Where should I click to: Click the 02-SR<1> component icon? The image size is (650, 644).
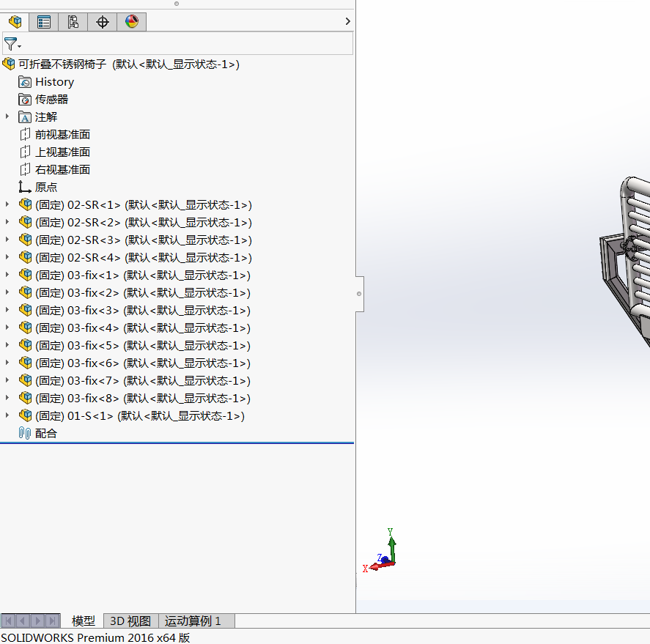click(x=26, y=204)
